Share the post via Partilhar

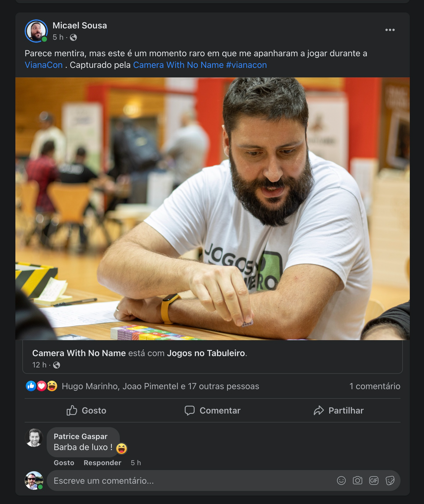point(338,410)
